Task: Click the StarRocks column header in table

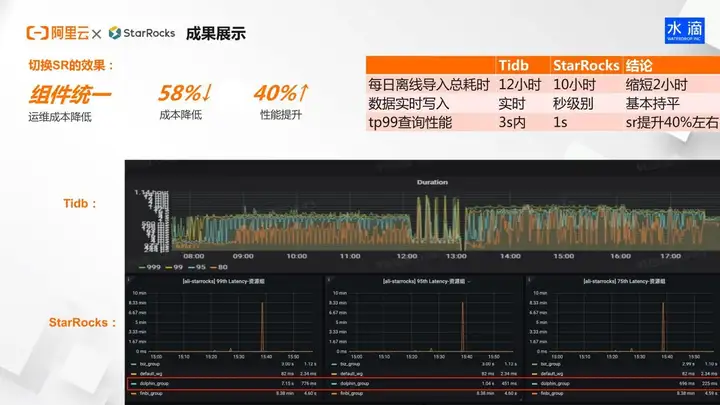Action: (586, 65)
